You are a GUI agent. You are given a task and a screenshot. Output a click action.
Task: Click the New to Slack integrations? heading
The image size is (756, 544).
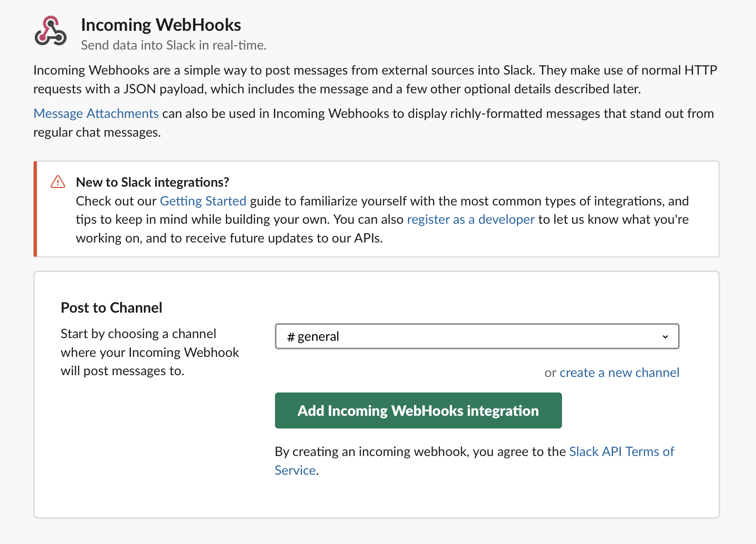coord(152,182)
